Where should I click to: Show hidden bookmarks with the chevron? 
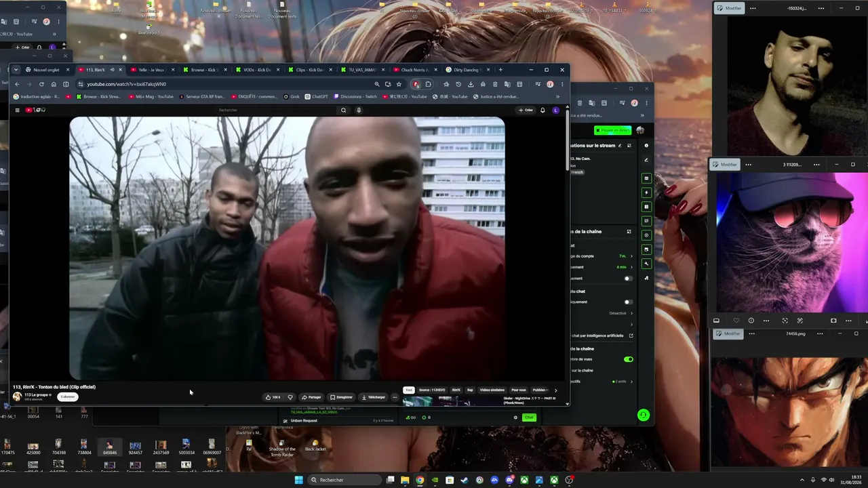557,96
